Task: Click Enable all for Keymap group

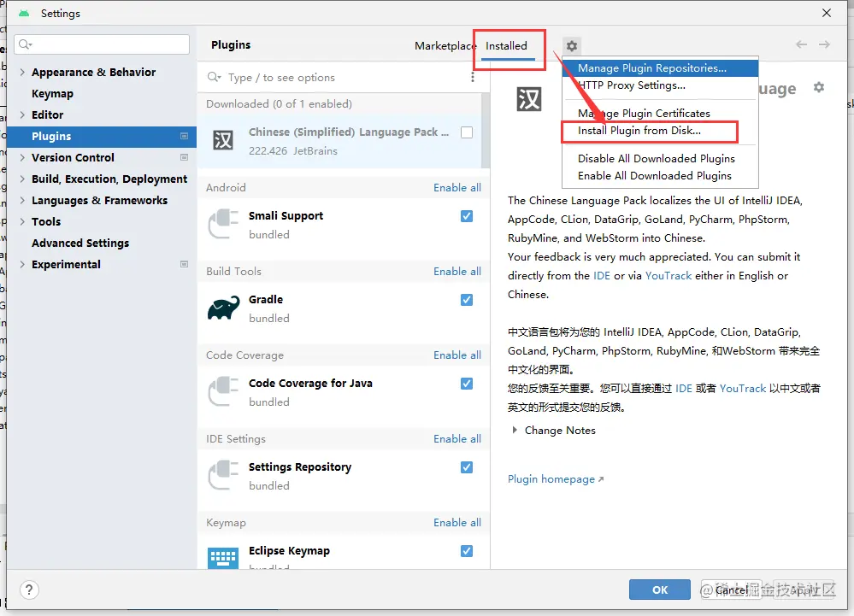Action: 457,523
